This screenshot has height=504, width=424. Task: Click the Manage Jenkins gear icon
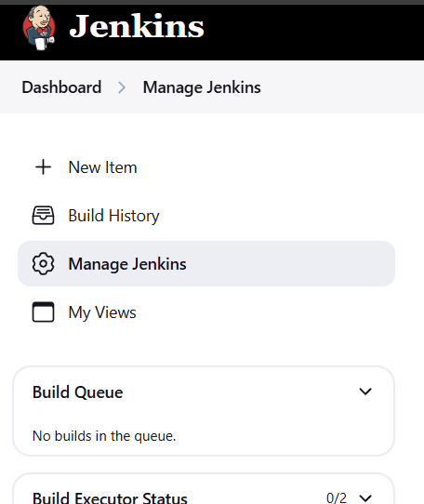tap(43, 263)
